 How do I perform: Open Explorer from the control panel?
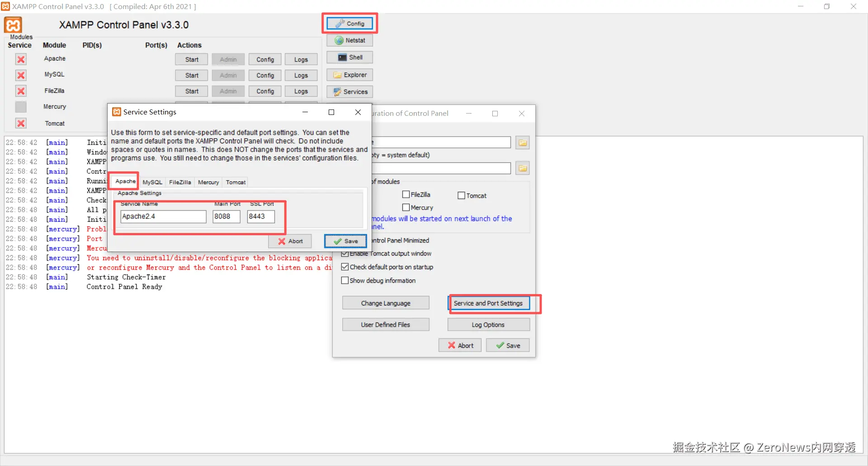pyautogui.click(x=350, y=75)
